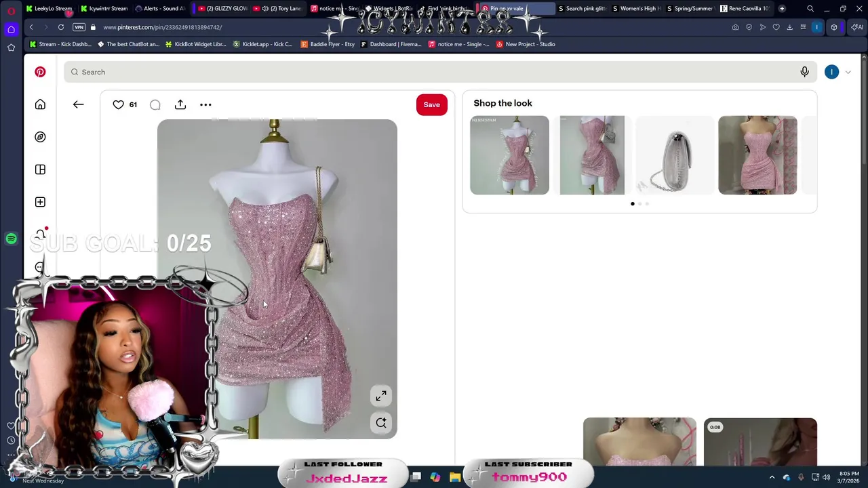The height and width of the screenshot is (488, 868).
Task: Save this pin with the red Save button
Action: pyautogui.click(x=431, y=104)
